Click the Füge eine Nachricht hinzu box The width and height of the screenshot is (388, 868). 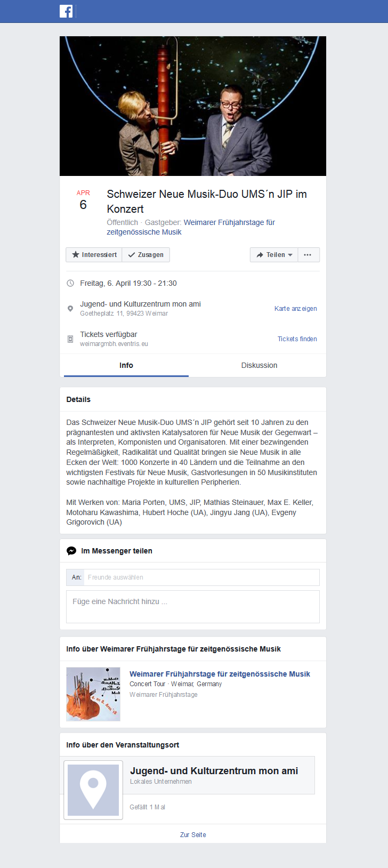[193, 607]
